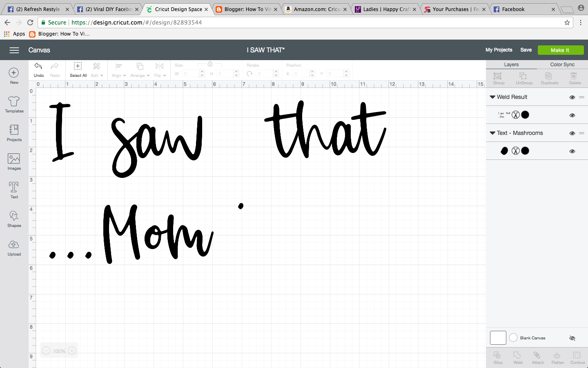Click the Redo toolbar icon
Screen dimensions: 588x368
coord(55,70)
